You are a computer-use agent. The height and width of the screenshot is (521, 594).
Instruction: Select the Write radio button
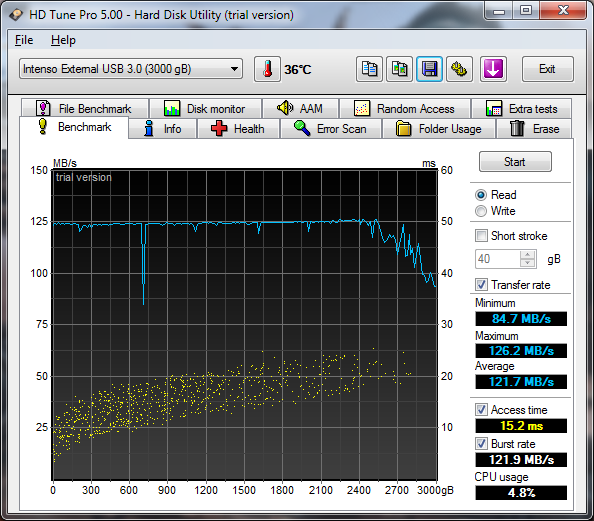coord(481,211)
